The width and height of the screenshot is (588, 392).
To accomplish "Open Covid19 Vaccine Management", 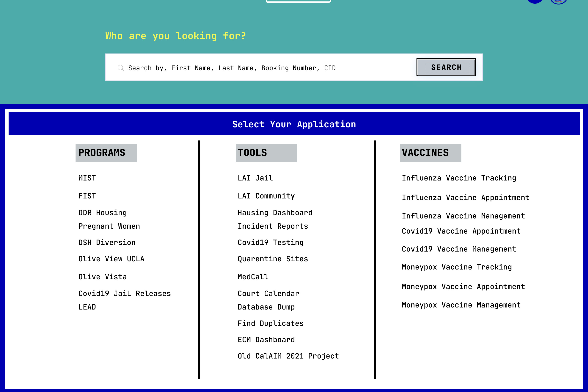I will click(459, 249).
